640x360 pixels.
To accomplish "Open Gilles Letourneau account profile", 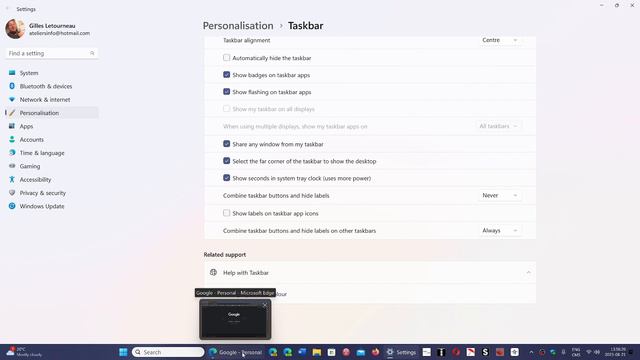I will (48, 29).
